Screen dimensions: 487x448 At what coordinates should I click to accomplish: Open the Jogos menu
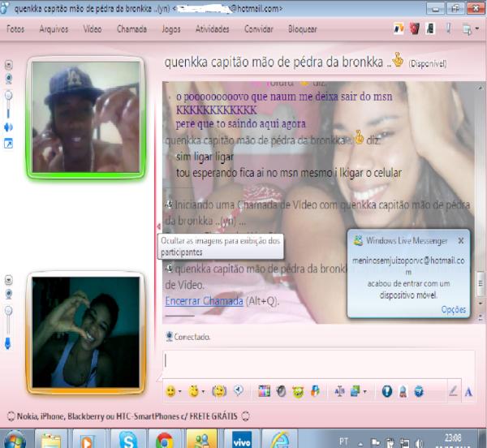171,29
